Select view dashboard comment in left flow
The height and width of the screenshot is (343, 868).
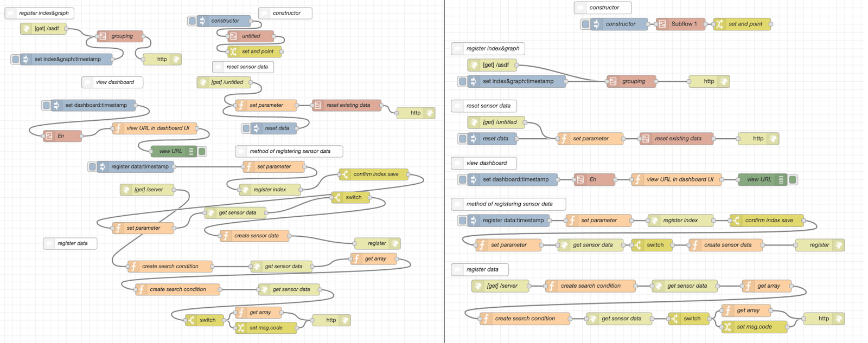(x=112, y=82)
